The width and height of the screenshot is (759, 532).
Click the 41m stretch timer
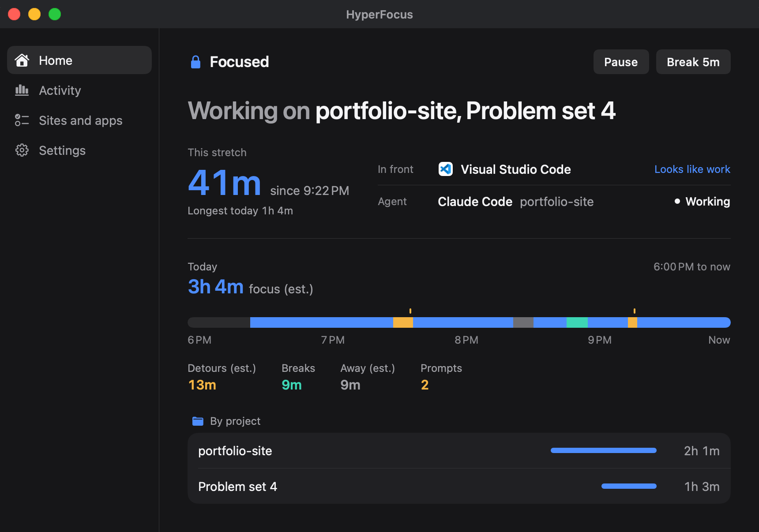pos(225,183)
